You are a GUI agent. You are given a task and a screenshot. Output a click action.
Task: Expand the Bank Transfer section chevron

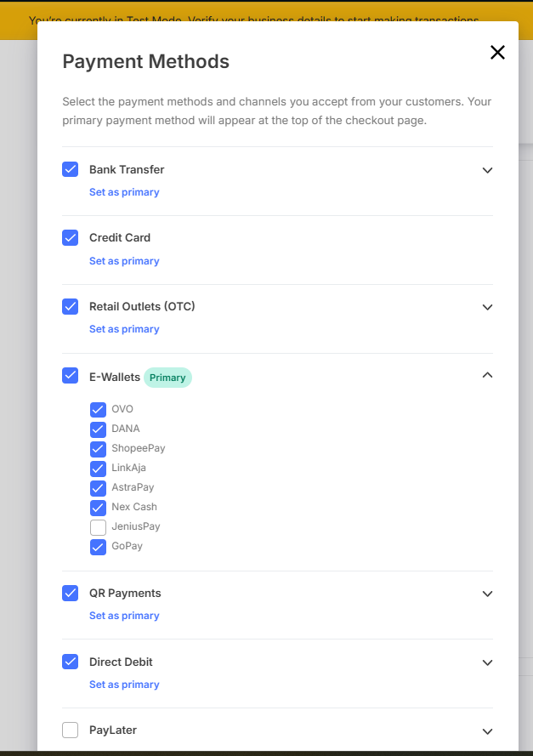point(487,170)
